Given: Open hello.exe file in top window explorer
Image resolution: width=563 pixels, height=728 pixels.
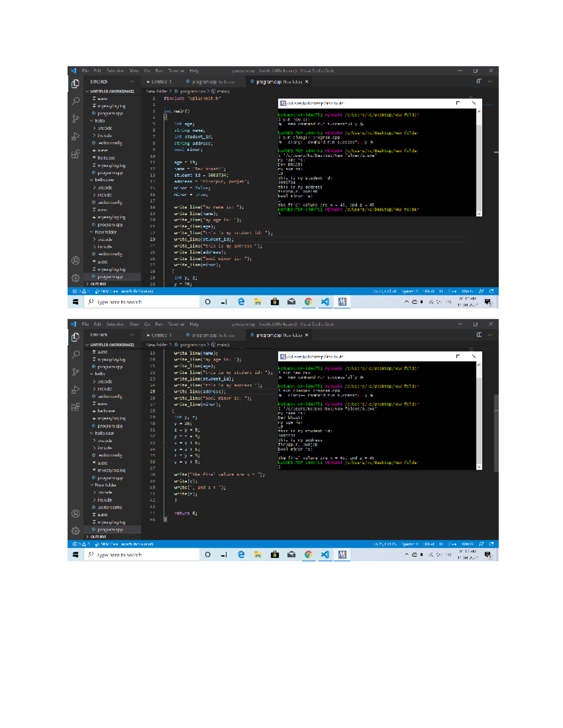Looking at the screenshot, I should tap(106, 158).
